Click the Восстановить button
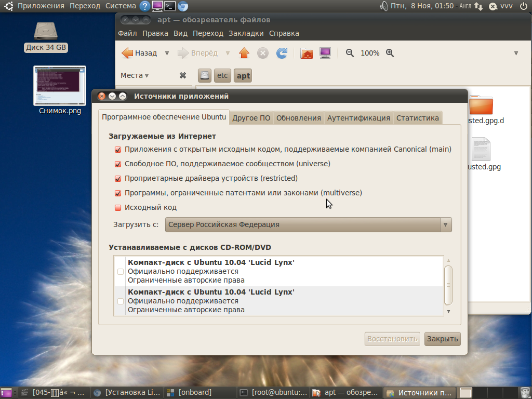Image resolution: width=532 pixels, height=399 pixels. (392, 339)
